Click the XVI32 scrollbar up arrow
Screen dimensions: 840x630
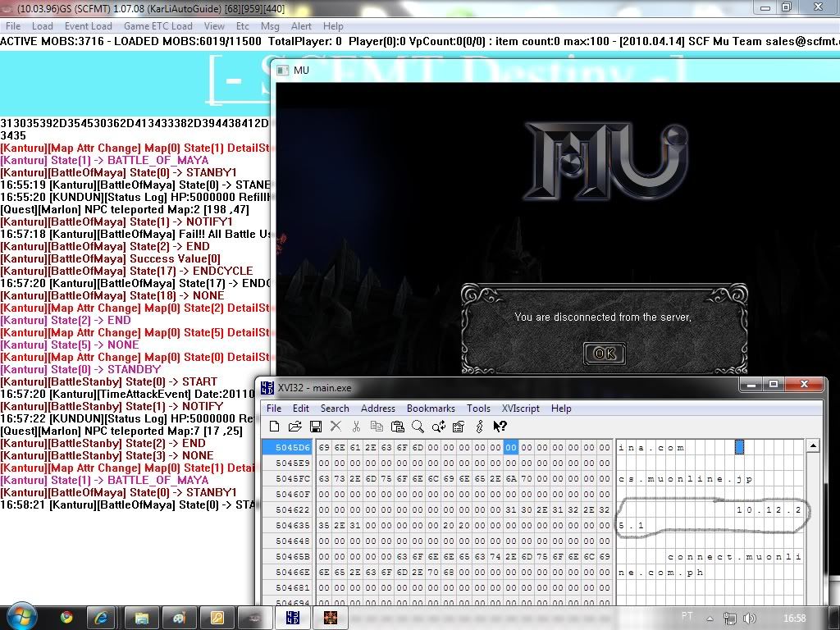(x=813, y=446)
